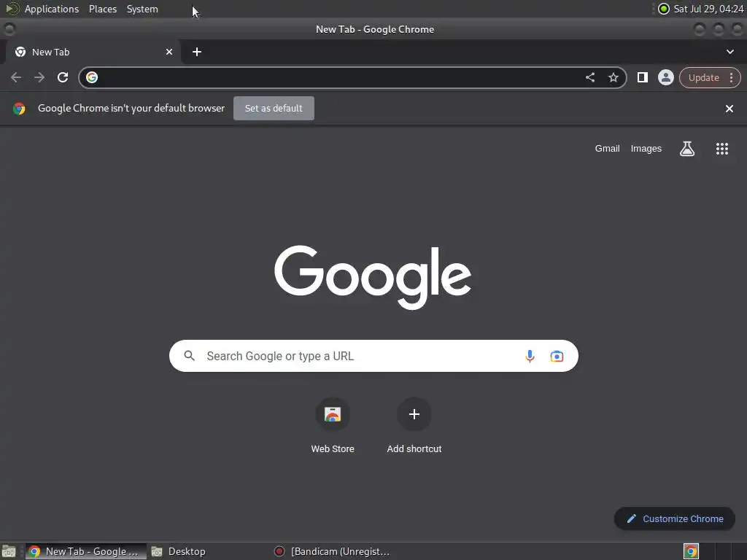This screenshot has height=560, width=747.
Task: Search by image with the Lens camera
Action: pos(557,356)
